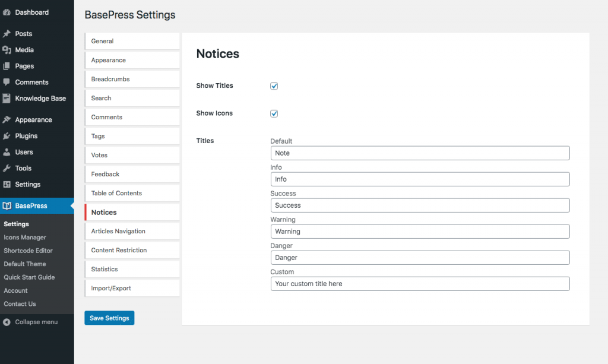608x364 pixels.
Task: Open Shortcode Editor submenu link
Action: click(28, 251)
